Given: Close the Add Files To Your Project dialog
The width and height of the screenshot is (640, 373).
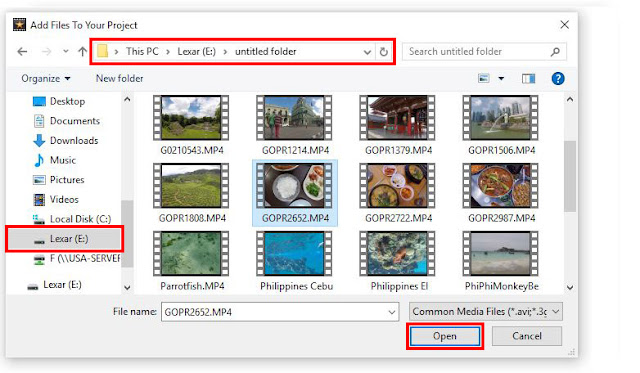Looking at the screenshot, I should (x=564, y=25).
